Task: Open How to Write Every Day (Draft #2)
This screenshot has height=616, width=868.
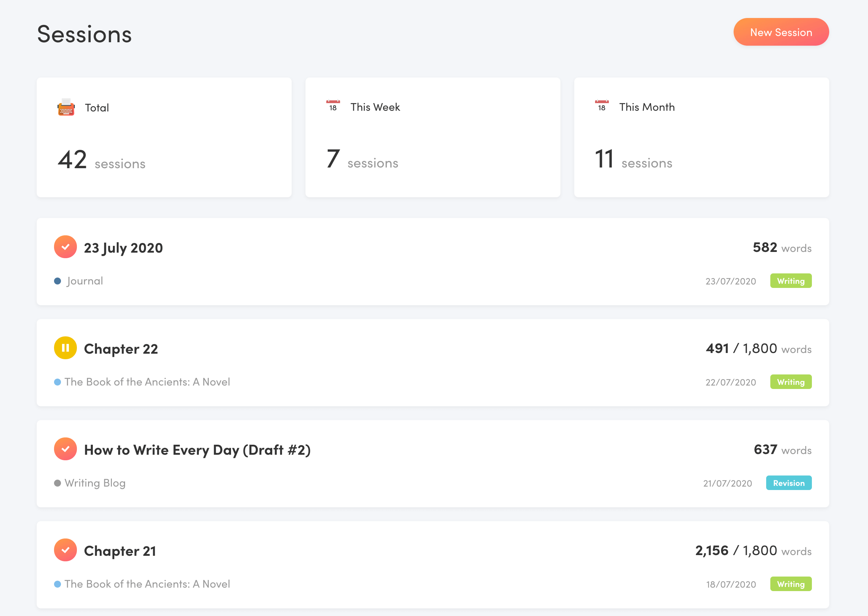Action: click(x=197, y=450)
